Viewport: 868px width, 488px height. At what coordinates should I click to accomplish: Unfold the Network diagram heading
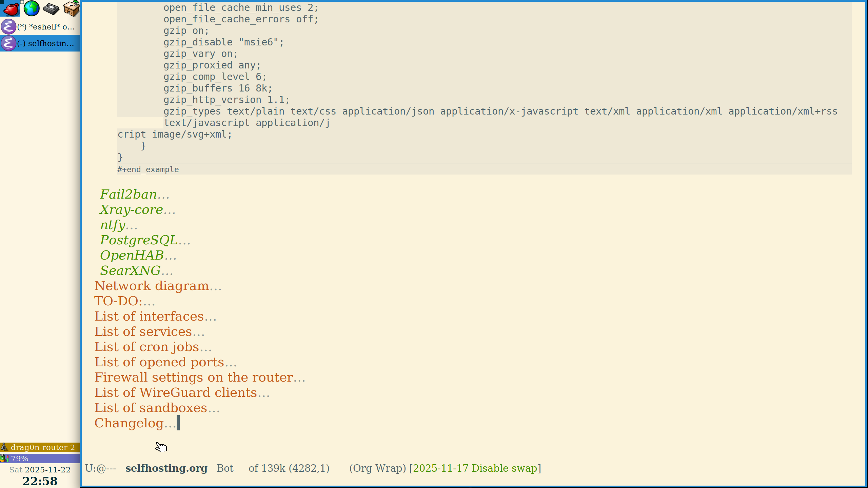(152, 286)
